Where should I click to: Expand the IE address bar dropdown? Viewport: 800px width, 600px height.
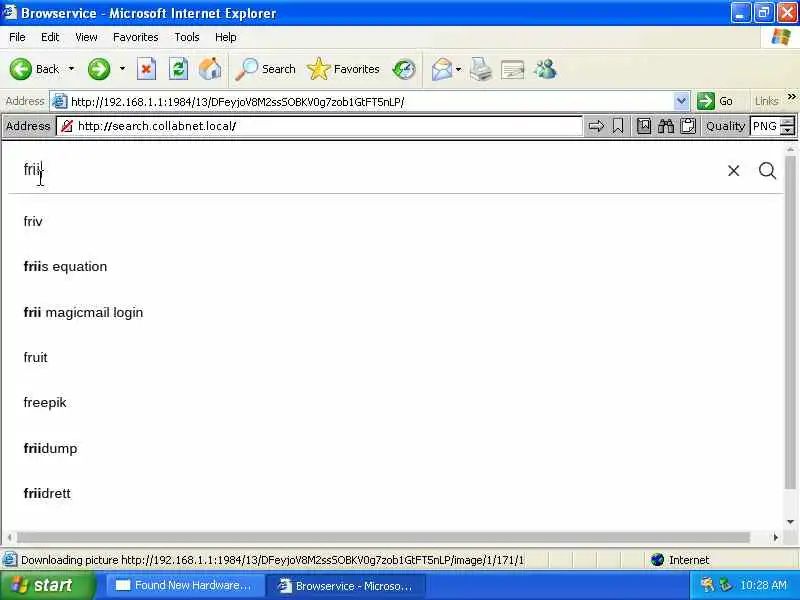tap(681, 101)
